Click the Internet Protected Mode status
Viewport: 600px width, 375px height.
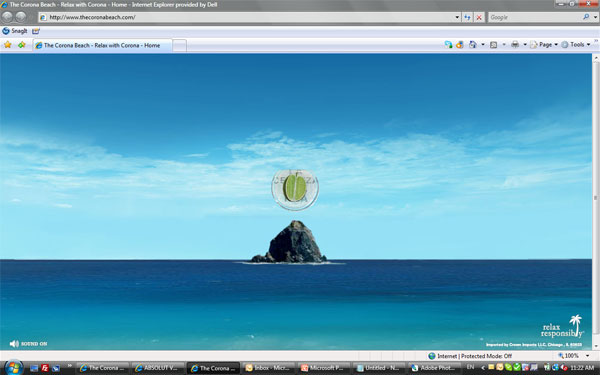470,356
